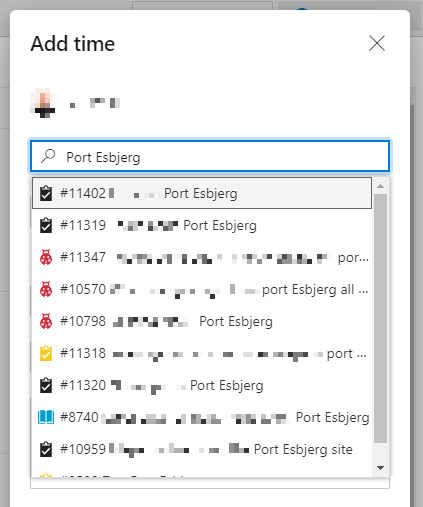This screenshot has height=507, width=423.
Task: Close the Add time dialog
Action: point(377,43)
